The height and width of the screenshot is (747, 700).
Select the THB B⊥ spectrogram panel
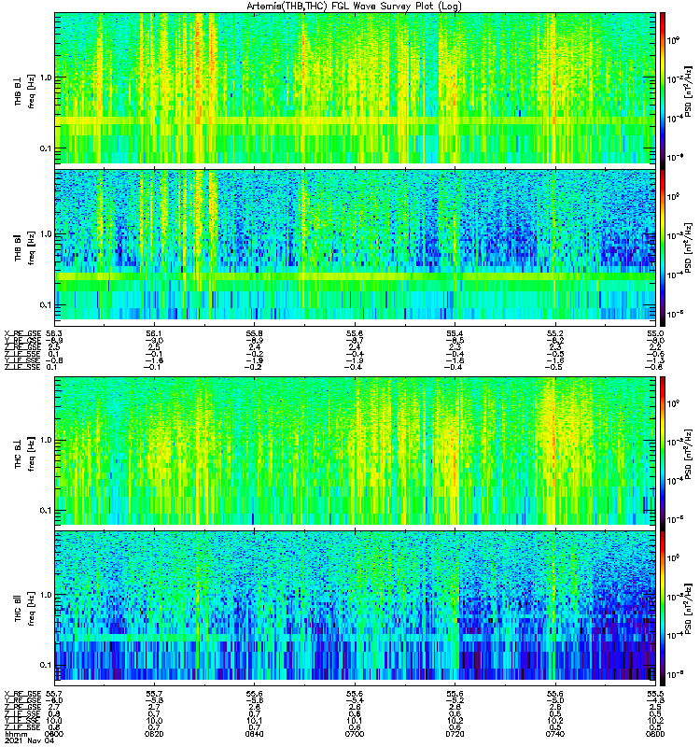(x=356, y=88)
